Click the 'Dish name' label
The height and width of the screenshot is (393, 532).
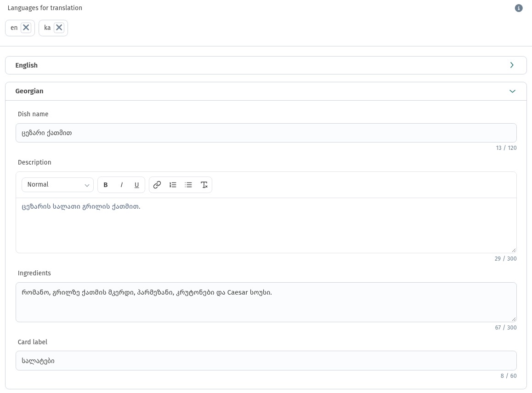(33, 114)
